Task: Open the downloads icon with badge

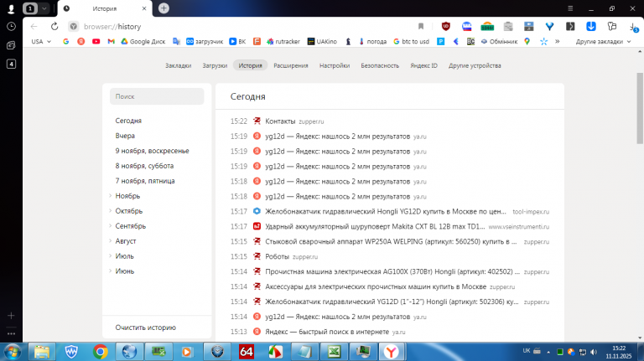Action: click(633, 27)
